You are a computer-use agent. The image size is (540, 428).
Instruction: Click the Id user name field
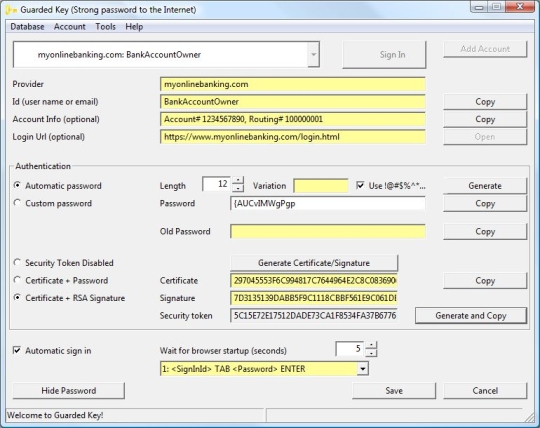pyautogui.click(x=293, y=102)
